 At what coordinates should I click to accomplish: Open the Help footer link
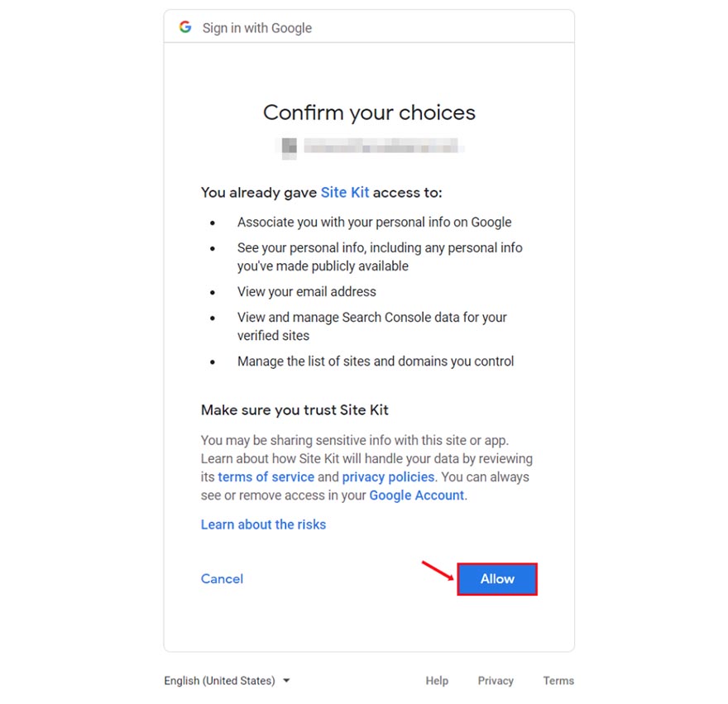(x=437, y=681)
